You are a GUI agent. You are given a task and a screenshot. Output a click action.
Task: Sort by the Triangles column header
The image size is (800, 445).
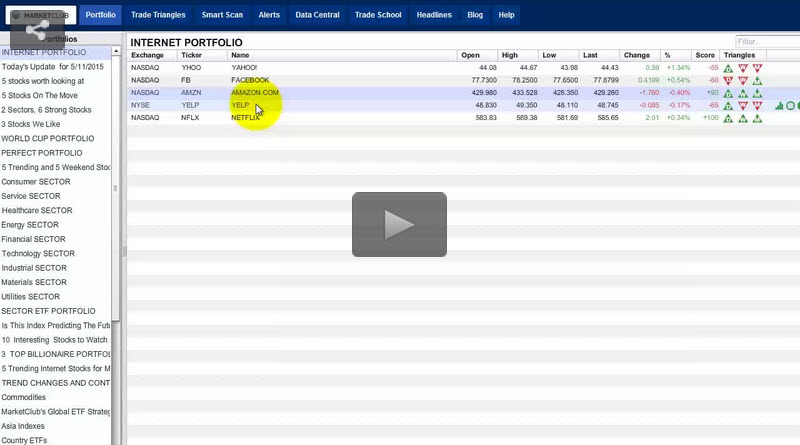pyautogui.click(x=739, y=55)
